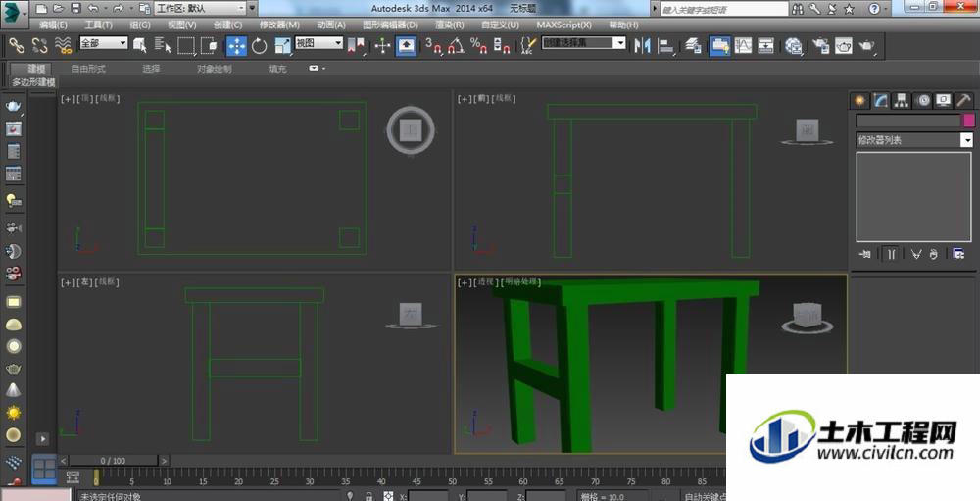The image size is (980, 501).
Task: Click the Open File folder icon
Action: (58, 9)
